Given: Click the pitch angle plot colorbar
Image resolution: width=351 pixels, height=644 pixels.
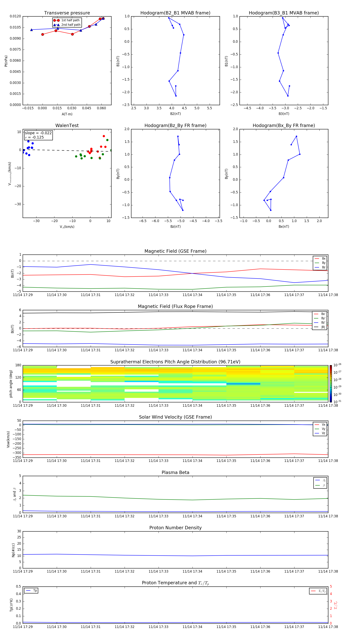Looking at the screenshot, I should pyautogui.click(x=331, y=383).
